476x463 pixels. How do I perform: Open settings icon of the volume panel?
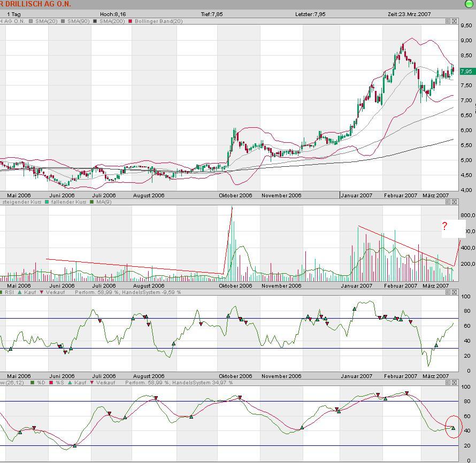click(448, 202)
